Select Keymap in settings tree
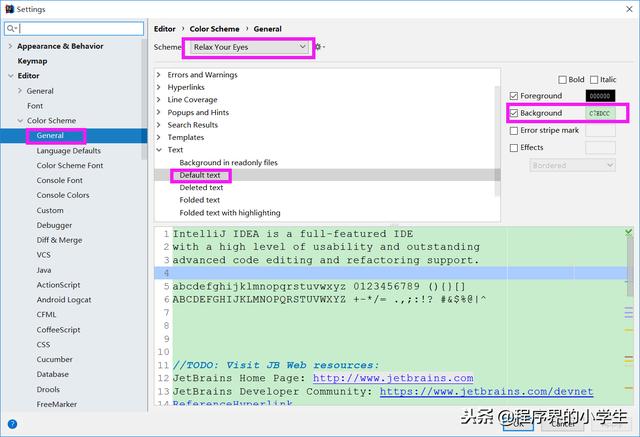The width and height of the screenshot is (640, 437). pos(32,61)
